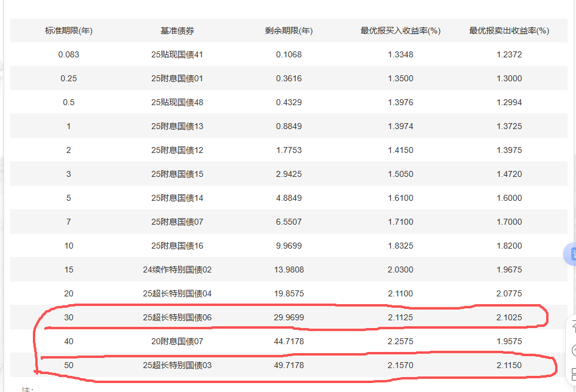576x392 pixels.
Task: Click sell yield value 1.2372
Action: click(x=509, y=55)
